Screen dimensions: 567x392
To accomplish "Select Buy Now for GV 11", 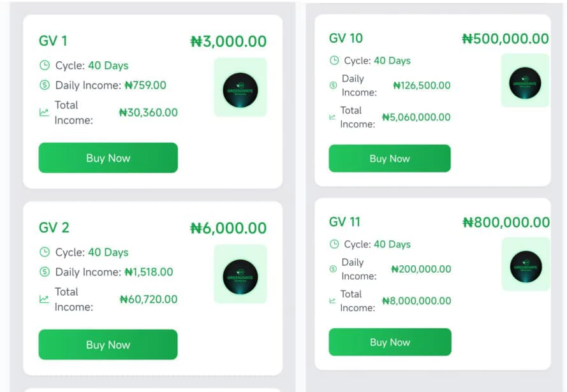I will (390, 342).
